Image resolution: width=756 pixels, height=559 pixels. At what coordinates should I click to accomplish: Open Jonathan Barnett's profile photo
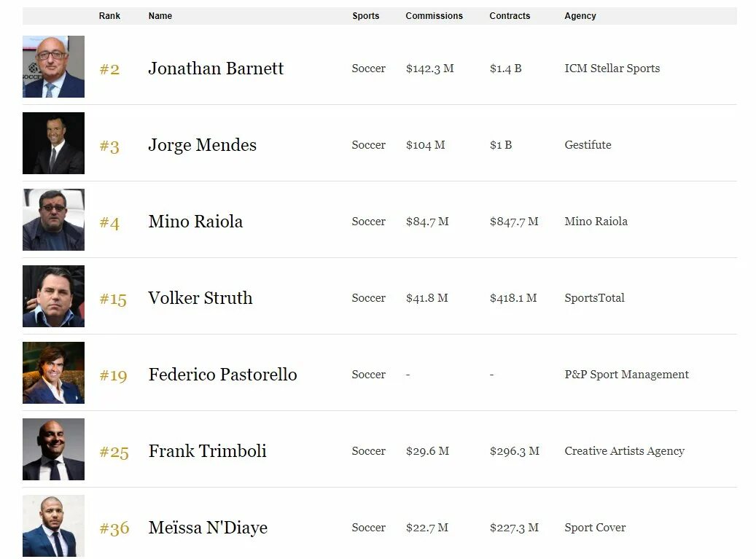point(53,66)
